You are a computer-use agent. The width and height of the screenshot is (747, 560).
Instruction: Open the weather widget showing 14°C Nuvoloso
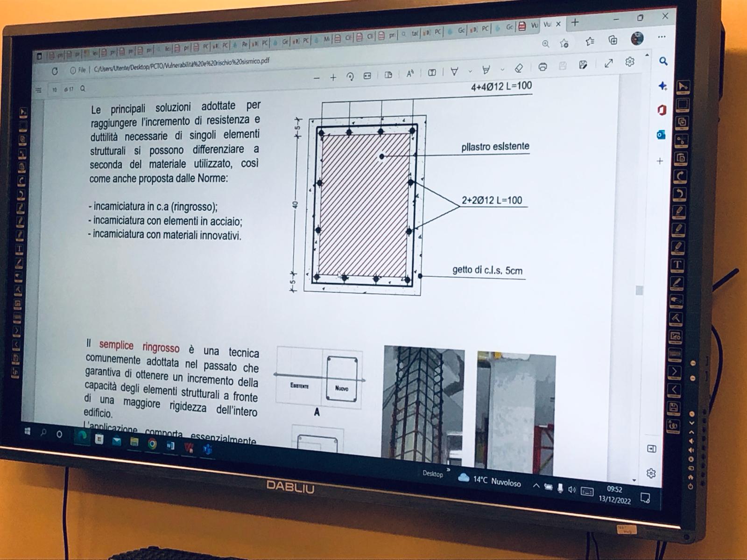tap(490, 481)
